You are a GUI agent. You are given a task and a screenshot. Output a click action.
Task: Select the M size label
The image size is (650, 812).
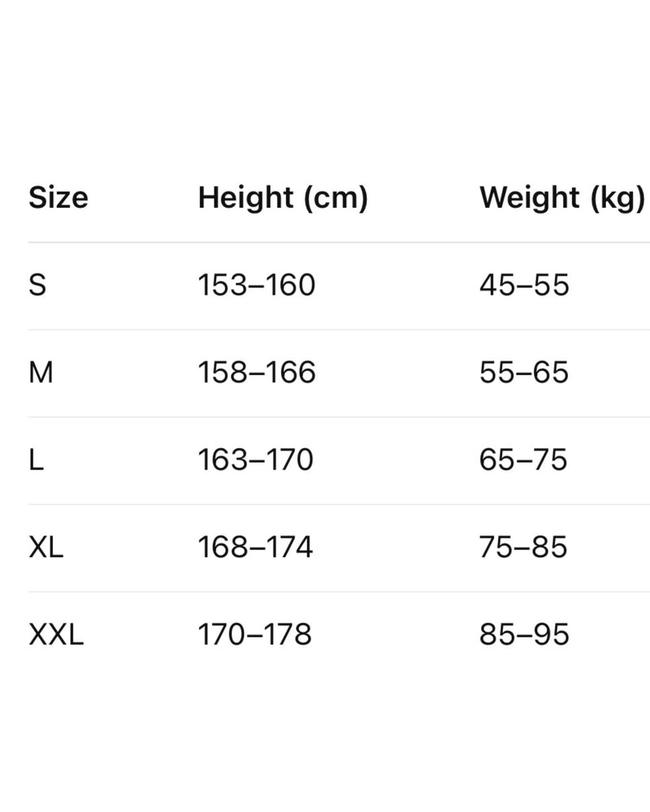pyautogui.click(x=41, y=373)
